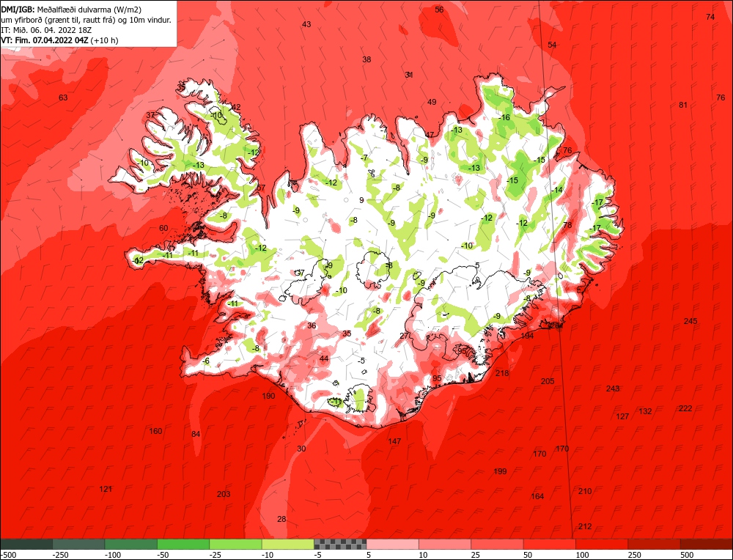Click the '210' value in the southern ocean
Viewport: 733px width, 560px height.
[585, 491]
